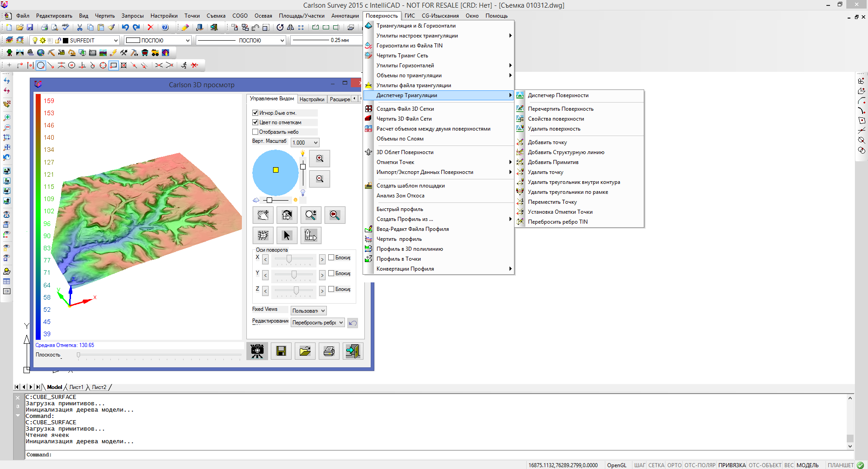Screen dimensions: 868x469
Task: Click the red X delete icon in toolbar
Action: coord(151,28)
